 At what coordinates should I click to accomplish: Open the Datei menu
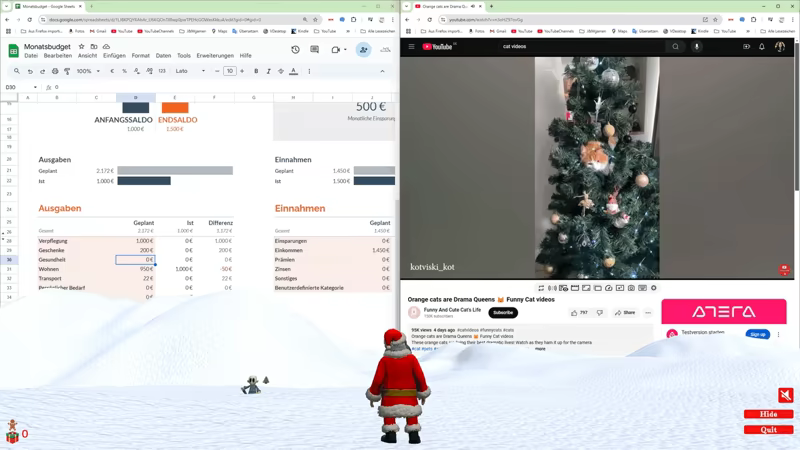click(31, 56)
